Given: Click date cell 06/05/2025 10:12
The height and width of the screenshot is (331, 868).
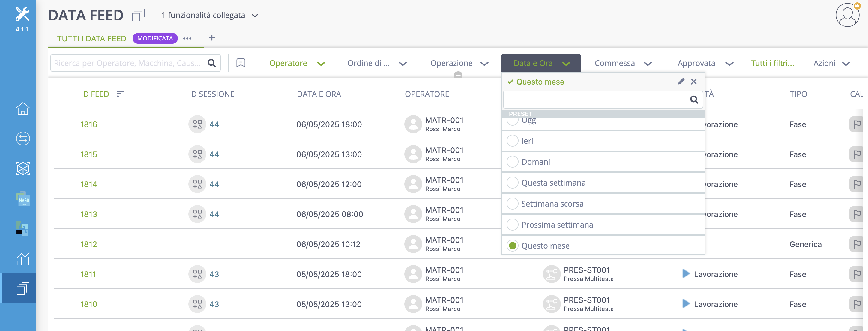Looking at the screenshot, I should (328, 244).
